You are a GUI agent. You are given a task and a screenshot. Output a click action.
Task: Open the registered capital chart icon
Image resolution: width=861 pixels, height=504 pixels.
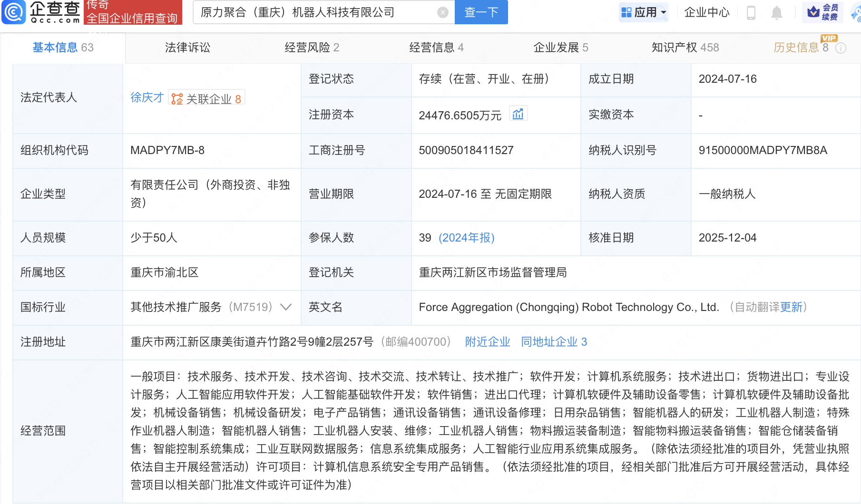click(x=518, y=113)
